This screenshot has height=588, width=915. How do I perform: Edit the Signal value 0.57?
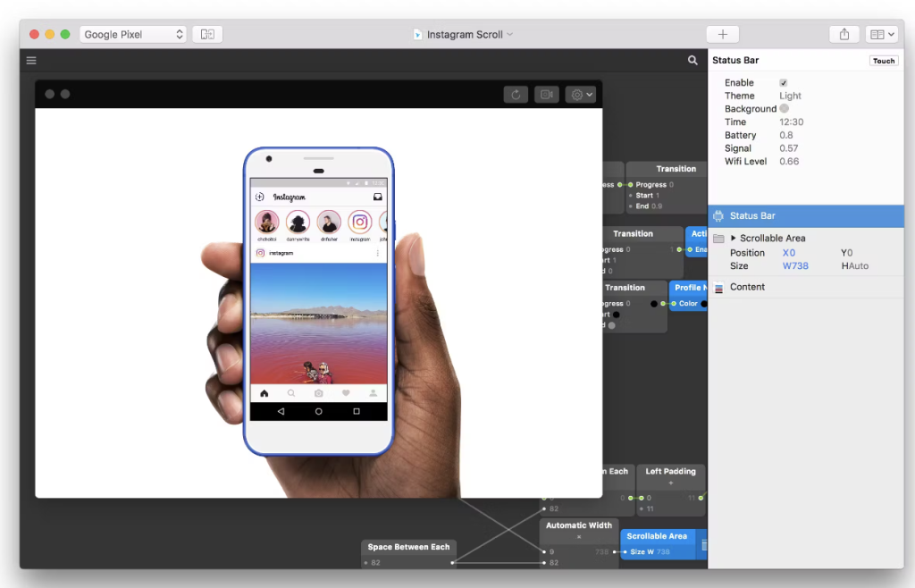(x=789, y=148)
